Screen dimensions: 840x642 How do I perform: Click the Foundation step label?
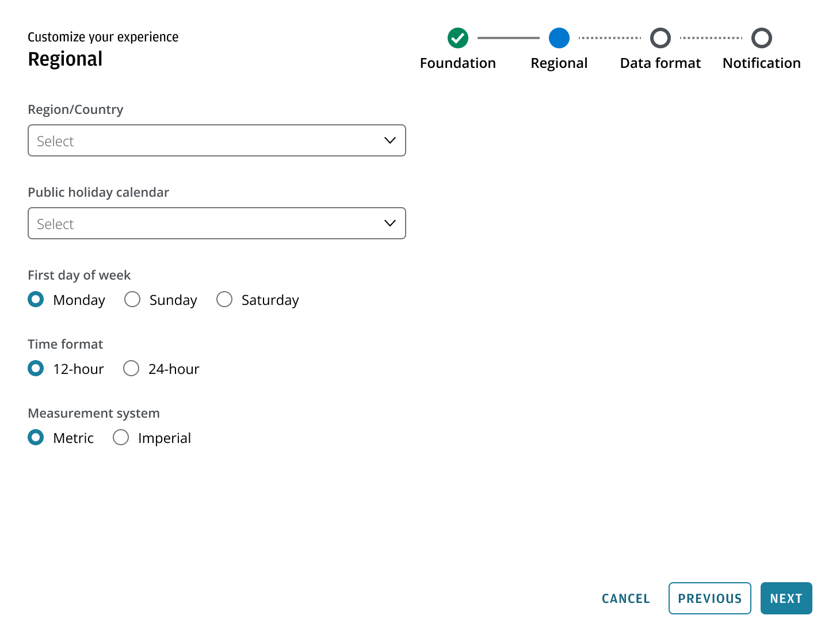pos(458,63)
